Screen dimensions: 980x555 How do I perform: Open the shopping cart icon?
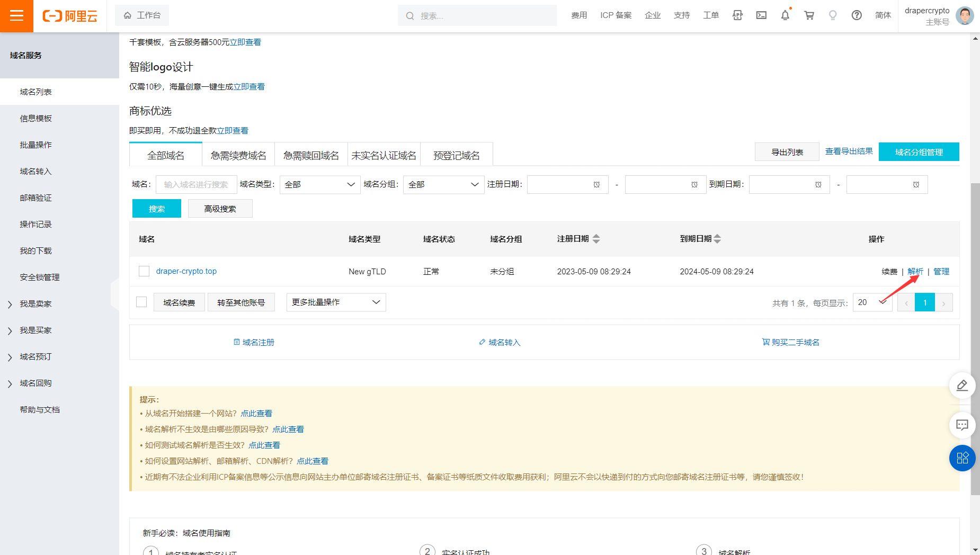(809, 15)
